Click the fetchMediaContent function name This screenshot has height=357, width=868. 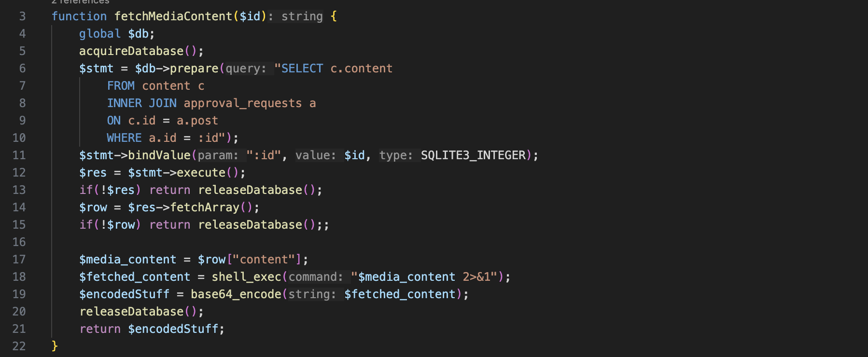pyautogui.click(x=173, y=16)
